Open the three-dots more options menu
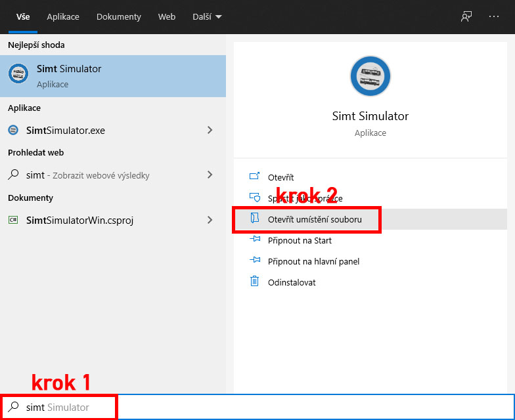The width and height of the screenshot is (515, 420). point(494,17)
